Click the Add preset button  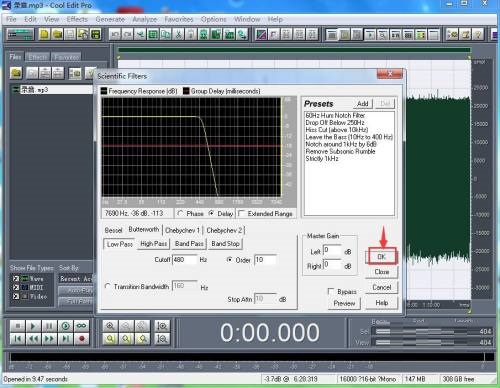click(362, 104)
